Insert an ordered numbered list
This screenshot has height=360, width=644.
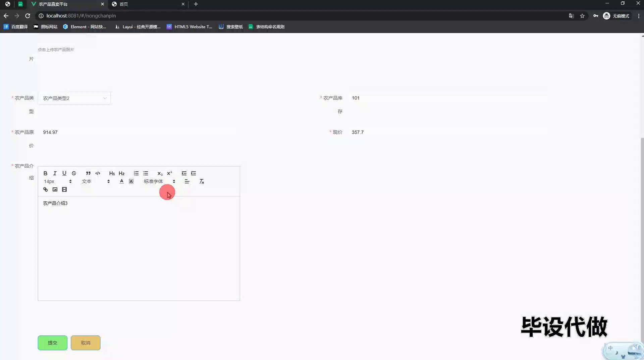[136, 173]
